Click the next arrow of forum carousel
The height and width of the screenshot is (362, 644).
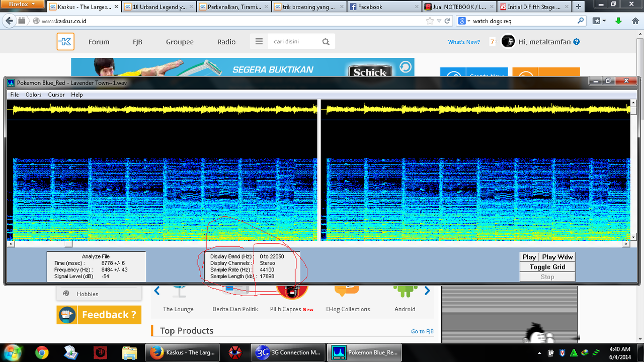point(427,291)
